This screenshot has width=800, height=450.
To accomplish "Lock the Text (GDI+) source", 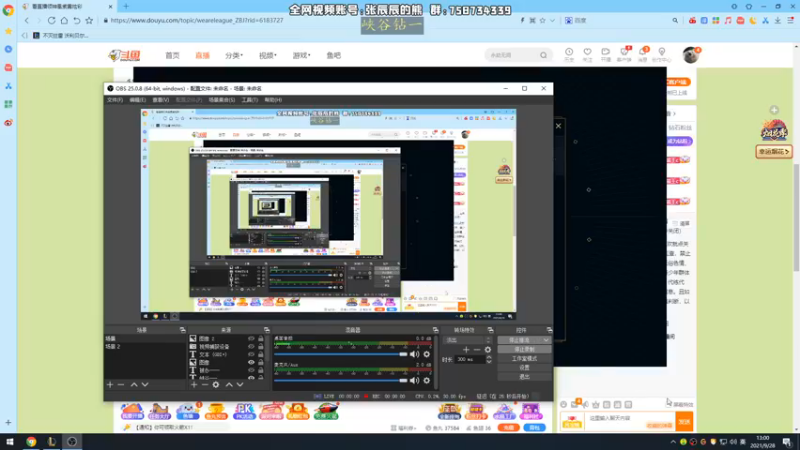I will (x=261, y=354).
